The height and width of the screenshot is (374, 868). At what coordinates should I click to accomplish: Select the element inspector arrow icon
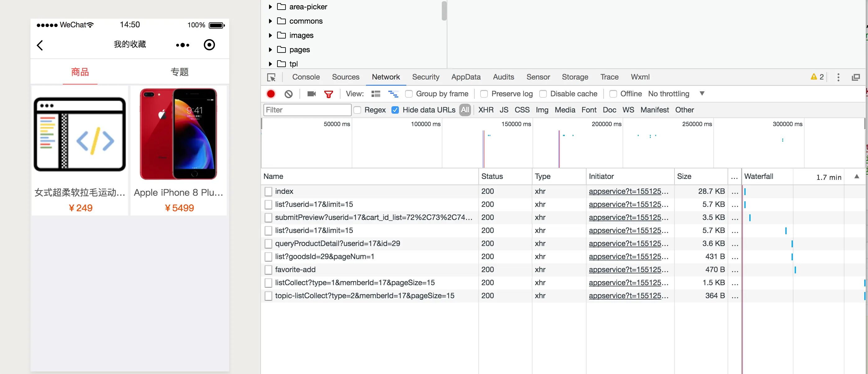point(271,77)
